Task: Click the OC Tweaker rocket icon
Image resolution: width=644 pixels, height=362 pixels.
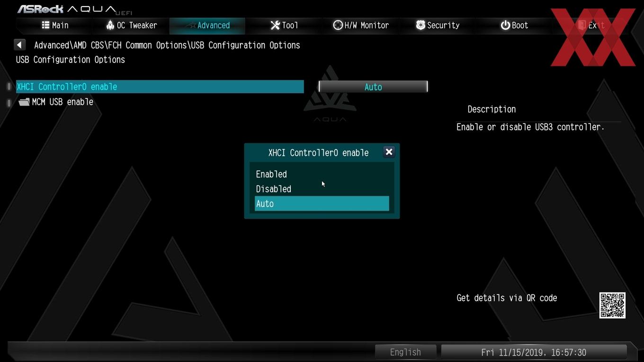Action: [x=110, y=25]
